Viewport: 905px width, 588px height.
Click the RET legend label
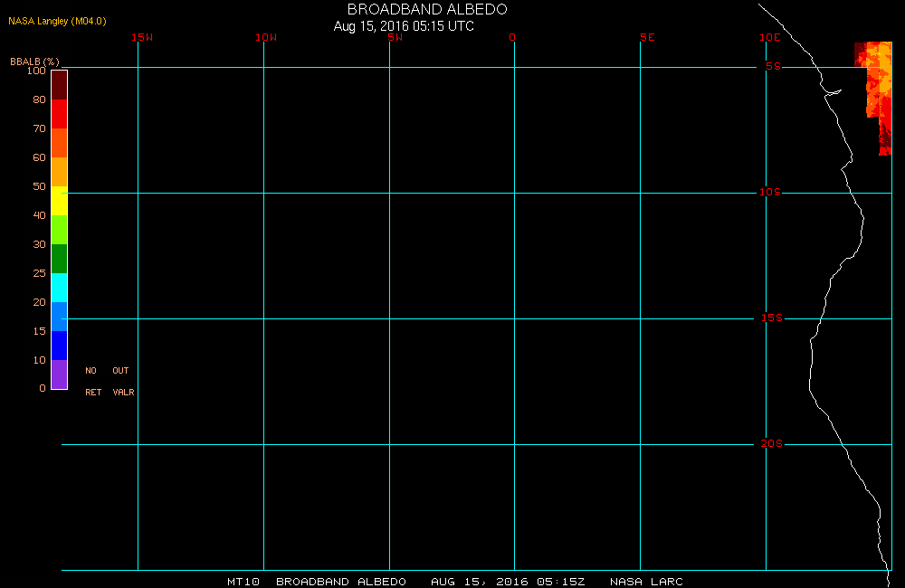point(93,393)
